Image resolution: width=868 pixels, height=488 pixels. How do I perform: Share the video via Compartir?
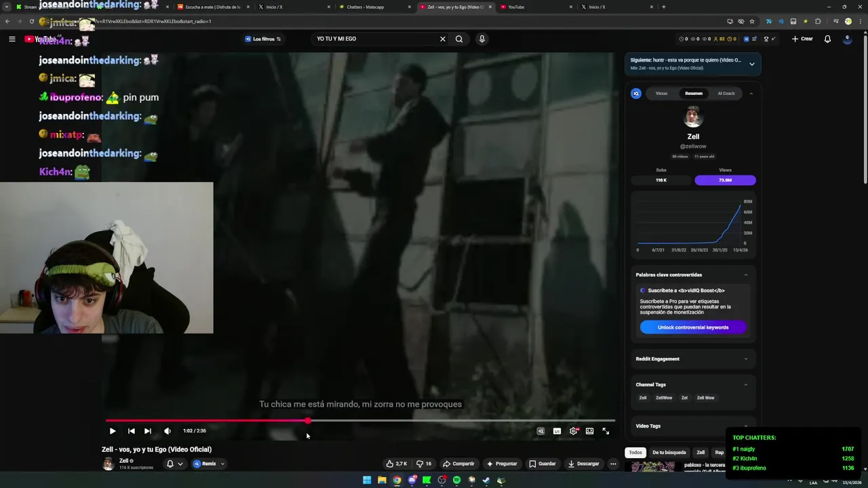point(458,464)
